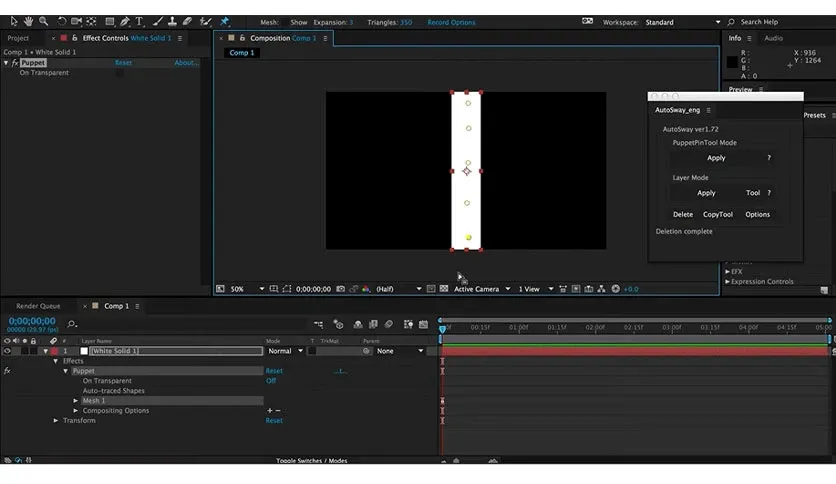836x484 pixels.
Task: Click the Options button in AutoSway
Action: [x=757, y=214]
